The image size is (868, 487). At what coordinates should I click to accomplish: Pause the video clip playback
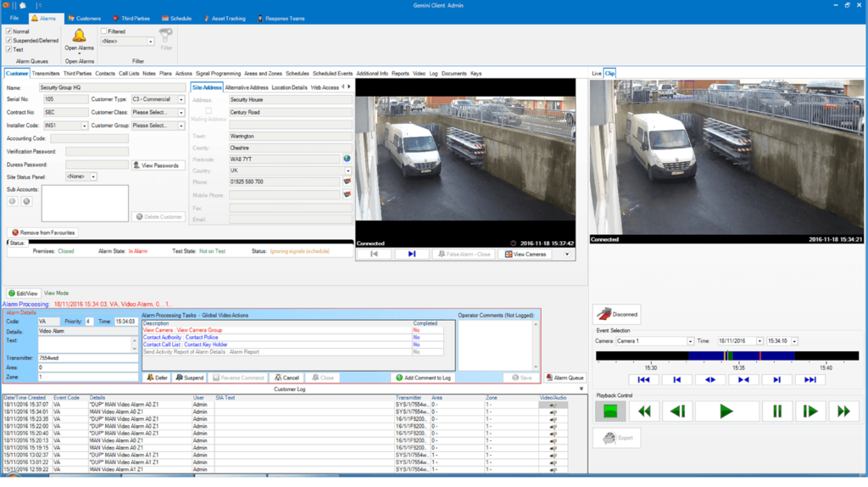(776, 411)
